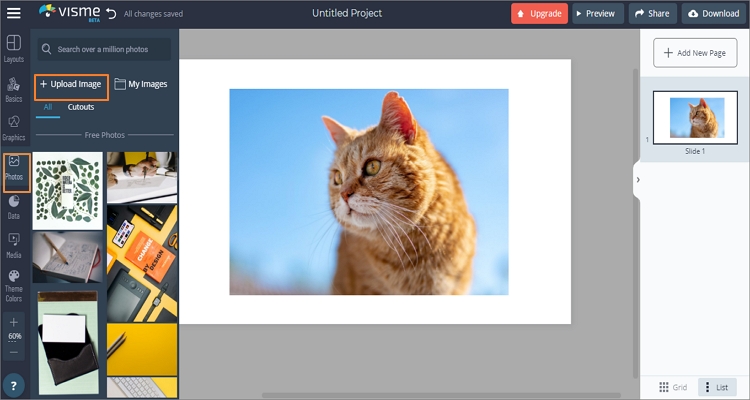Screen dimensions: 750x400
Task: Select the Slide 1 thumbnail
Action: (695, 118)
